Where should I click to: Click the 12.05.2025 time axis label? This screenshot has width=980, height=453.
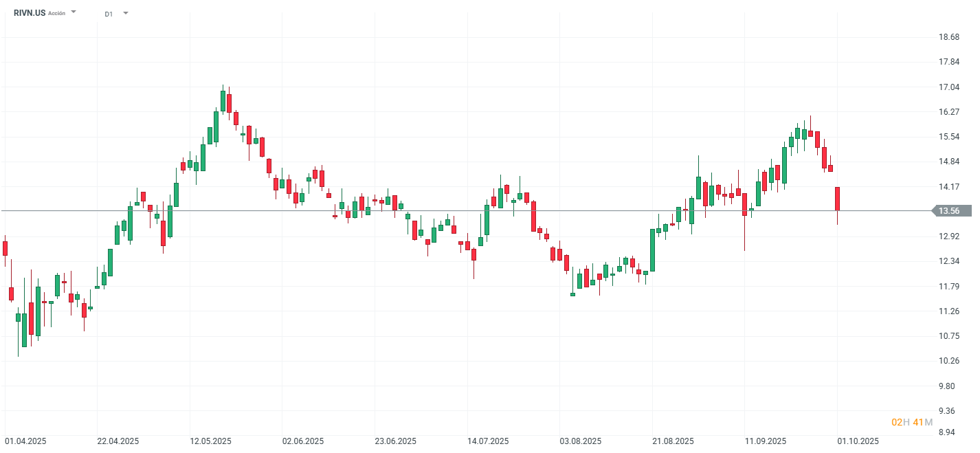tap(211, 441)
